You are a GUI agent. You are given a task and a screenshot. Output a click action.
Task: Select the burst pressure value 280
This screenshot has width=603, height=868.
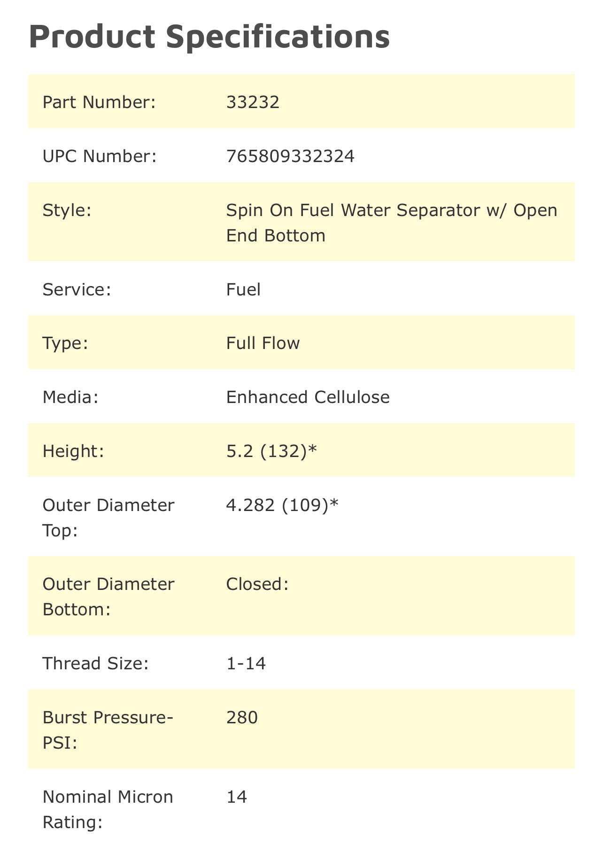point(242,718)
